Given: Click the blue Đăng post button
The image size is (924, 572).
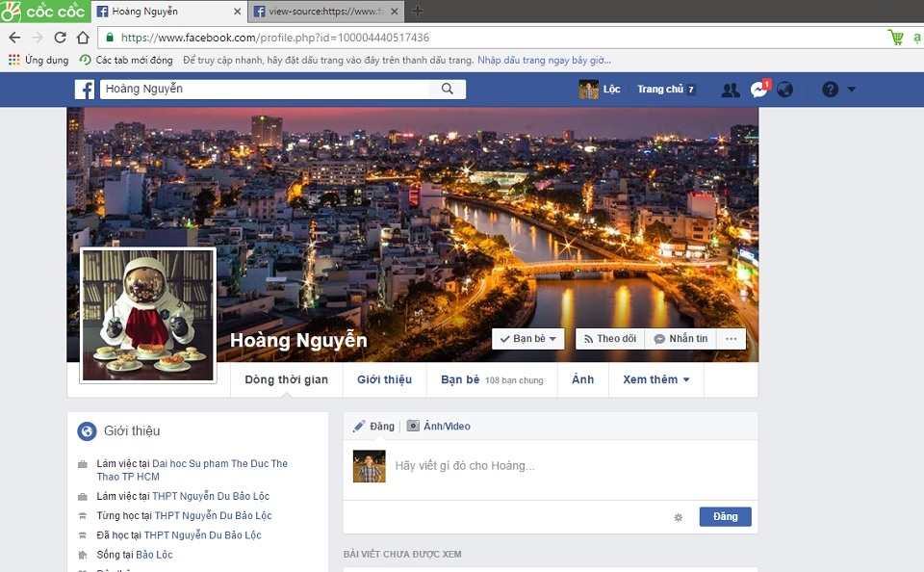Looking at the screenshot, I should [726, 516].
